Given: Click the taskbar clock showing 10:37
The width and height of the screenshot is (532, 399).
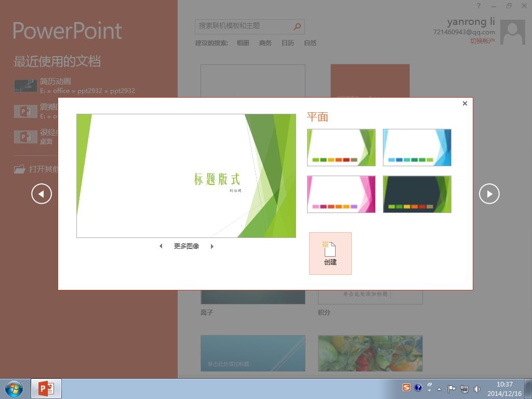Looking at the screenshot, I should (x=504, y=389).
